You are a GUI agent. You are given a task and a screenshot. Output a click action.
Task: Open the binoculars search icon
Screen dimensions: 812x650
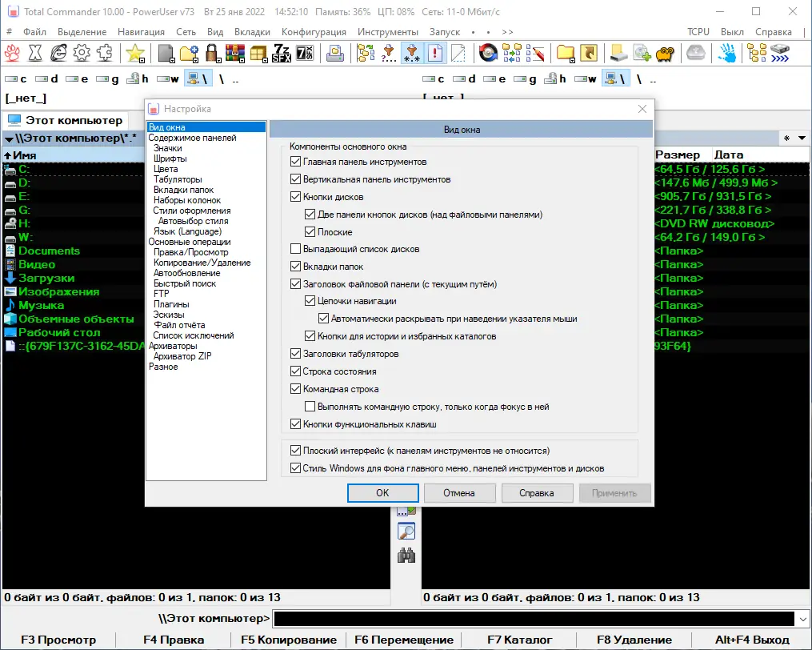pyautogui.click(x=406, y=556)
